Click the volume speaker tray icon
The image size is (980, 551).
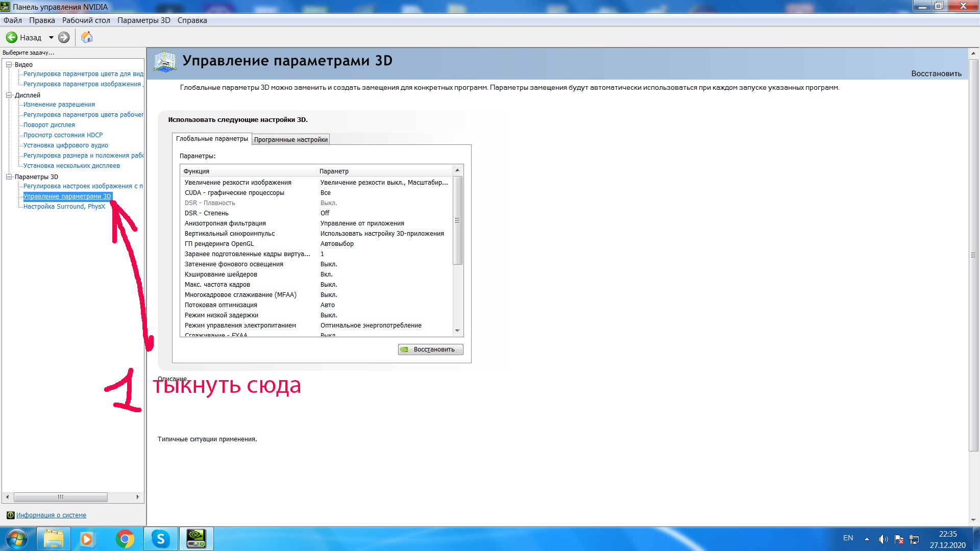click(x=883, y=539)
